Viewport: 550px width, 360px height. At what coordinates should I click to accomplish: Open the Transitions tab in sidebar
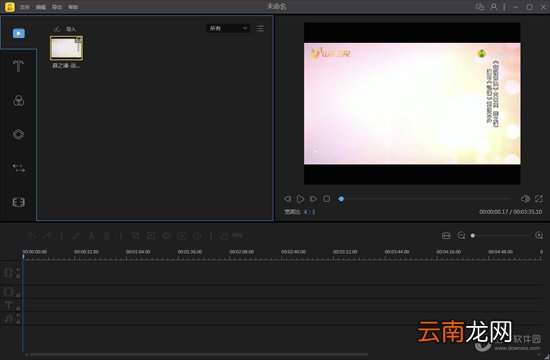pos(19,168)
